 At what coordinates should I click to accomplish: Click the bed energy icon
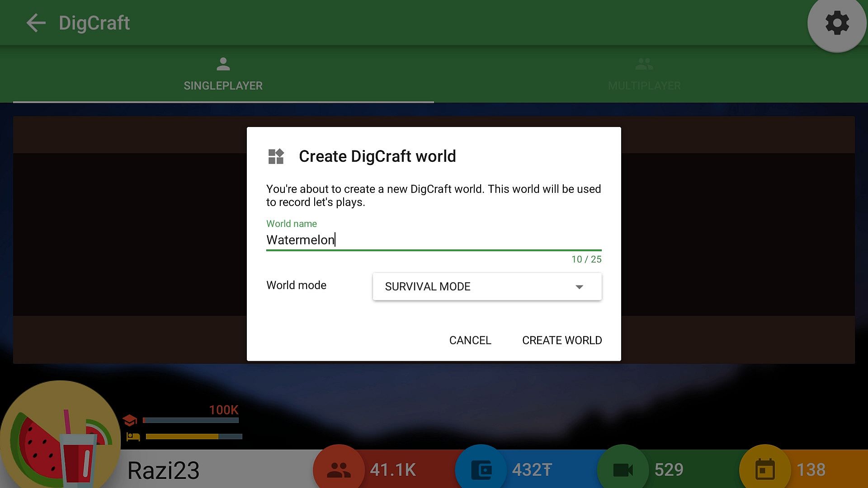[x=133, y=436]
